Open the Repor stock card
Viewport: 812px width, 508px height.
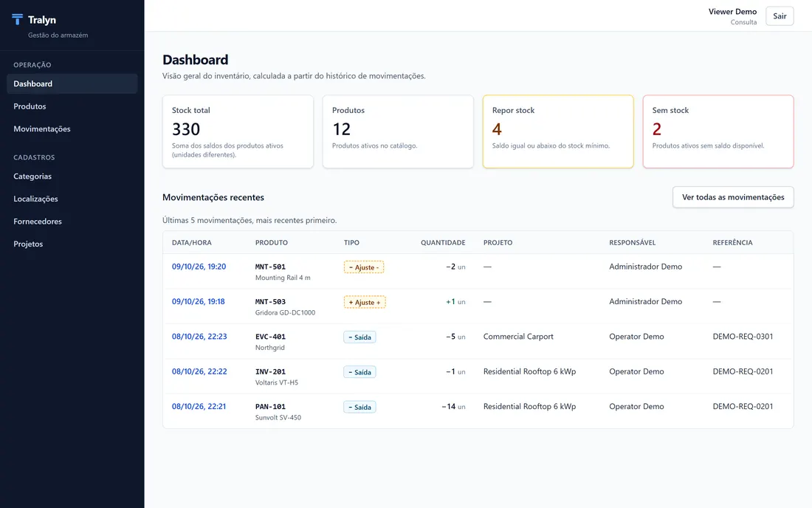click(558, 131)
